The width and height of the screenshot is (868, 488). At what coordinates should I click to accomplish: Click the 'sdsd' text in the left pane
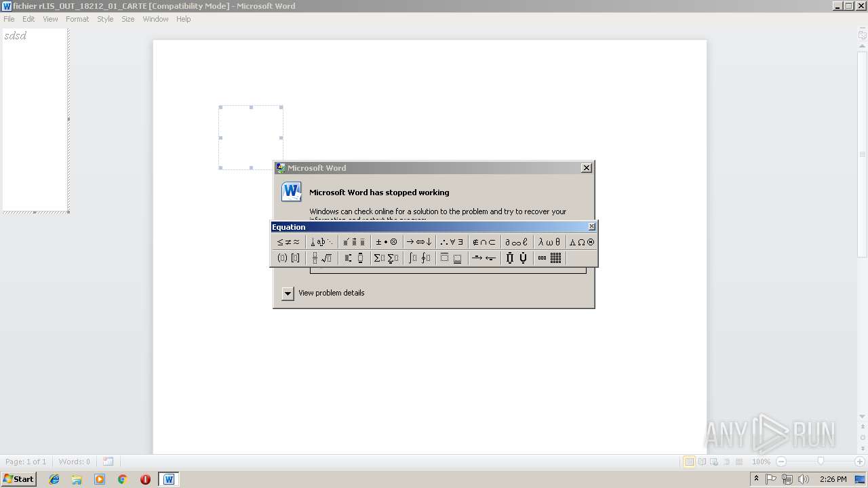15,36
